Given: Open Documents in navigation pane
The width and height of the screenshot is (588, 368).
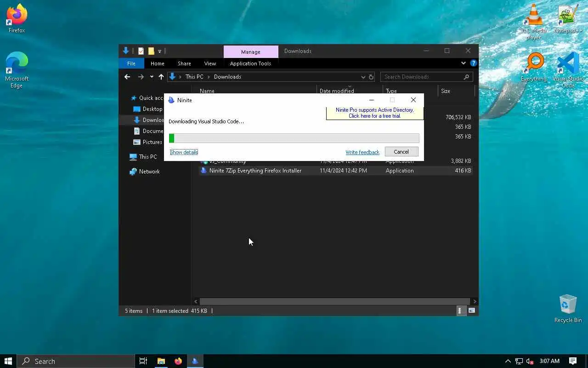Looking at the screenshot, I should click(x=148, y=131).
